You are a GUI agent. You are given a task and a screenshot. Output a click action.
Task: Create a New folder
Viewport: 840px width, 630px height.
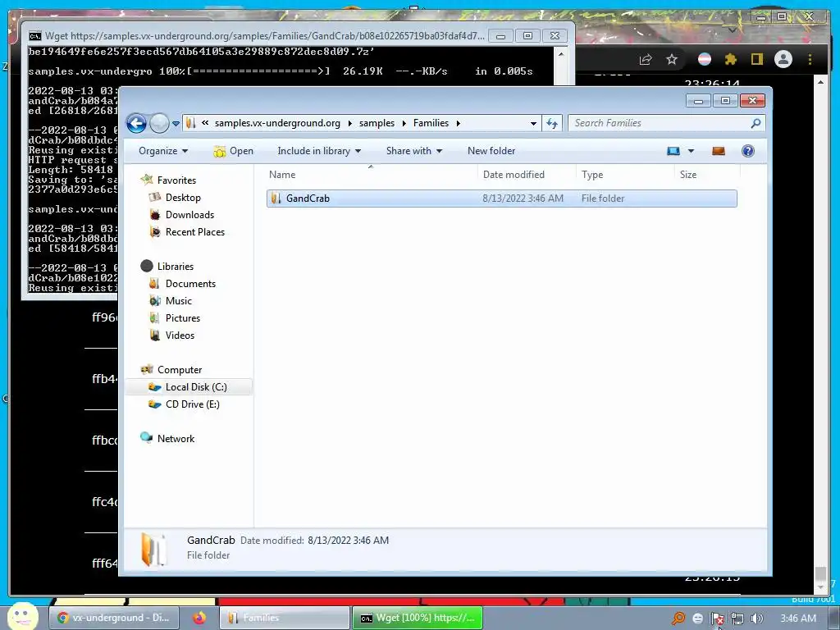pyautogui.click(x=491, y=151)
